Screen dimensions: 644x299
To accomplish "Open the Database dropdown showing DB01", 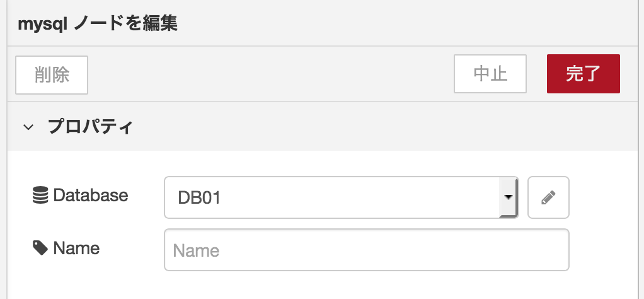I will point(341,197).
